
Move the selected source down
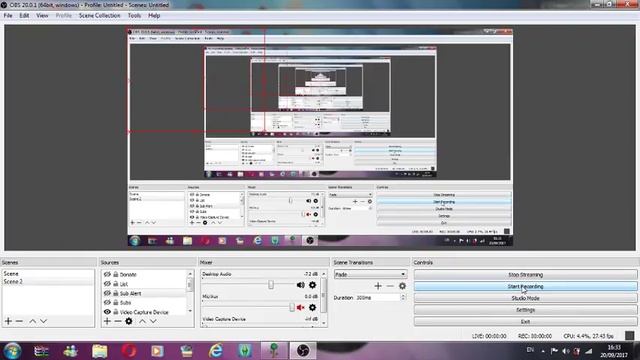153,321
